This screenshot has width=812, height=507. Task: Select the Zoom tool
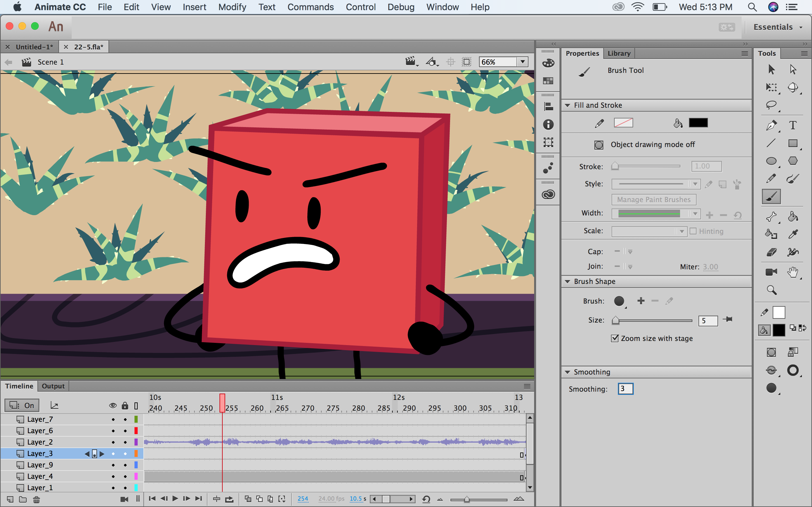(x=771, y=290)
